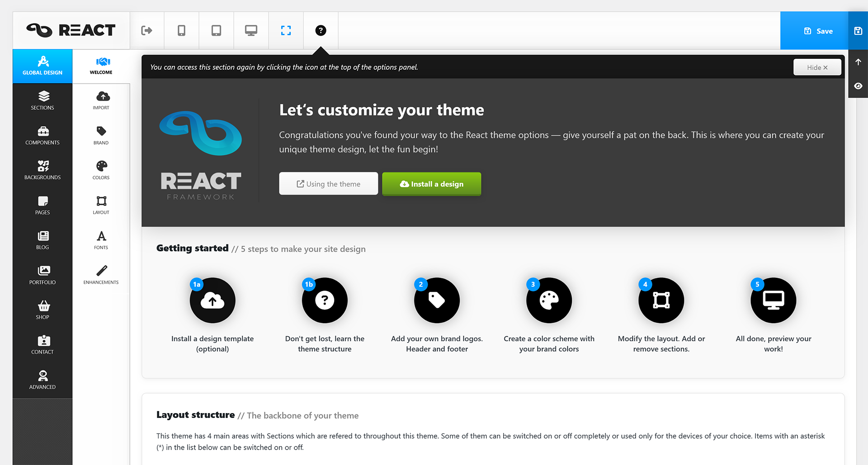Open the Import cloud upload item

pos(101,101)
